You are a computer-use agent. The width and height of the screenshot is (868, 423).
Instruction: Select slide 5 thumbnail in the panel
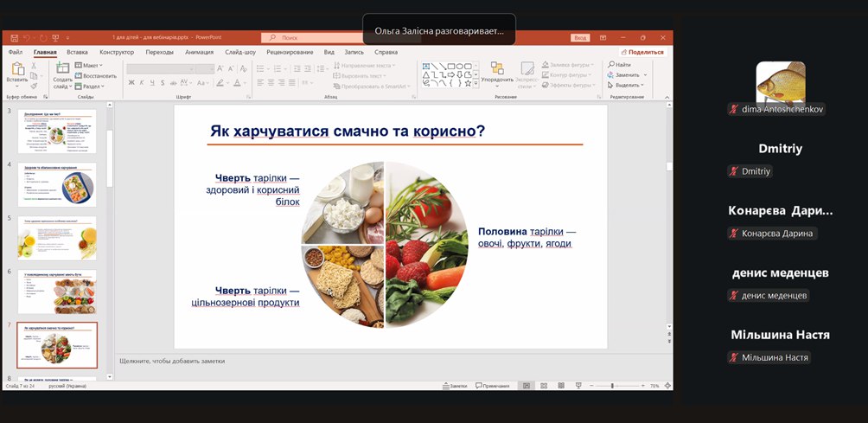click(x=57, y=238)
